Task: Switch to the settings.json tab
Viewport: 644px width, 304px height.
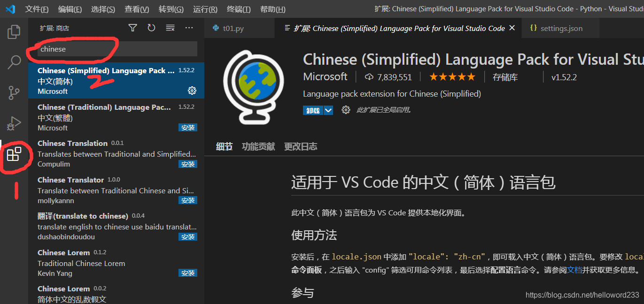Action: [560, 28]
